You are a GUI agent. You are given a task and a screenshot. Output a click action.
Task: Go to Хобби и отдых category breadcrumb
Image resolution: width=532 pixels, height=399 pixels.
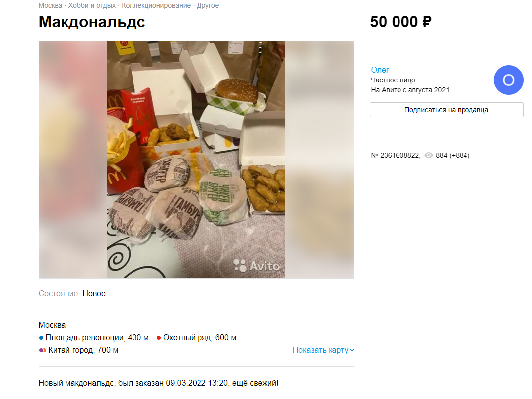pos(92,6)
